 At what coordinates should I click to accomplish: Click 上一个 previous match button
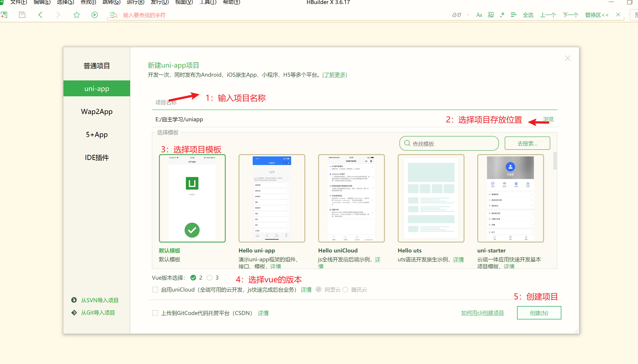click(x=548, y=15)
